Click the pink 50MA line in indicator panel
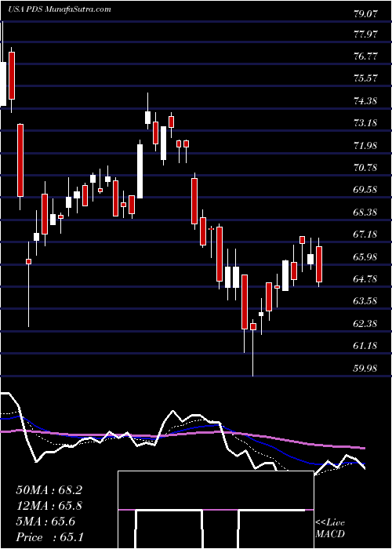This screenshot has height=549, width=392. click(x=182, y=434)
